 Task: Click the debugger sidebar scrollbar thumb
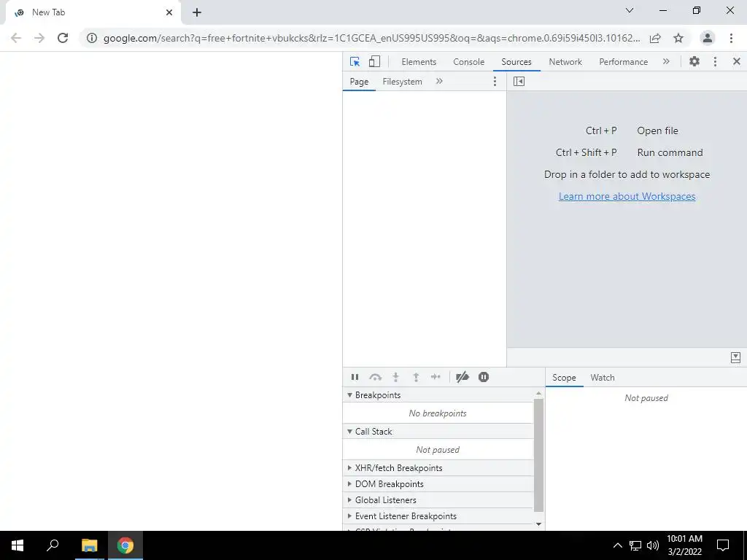point(539,455)
